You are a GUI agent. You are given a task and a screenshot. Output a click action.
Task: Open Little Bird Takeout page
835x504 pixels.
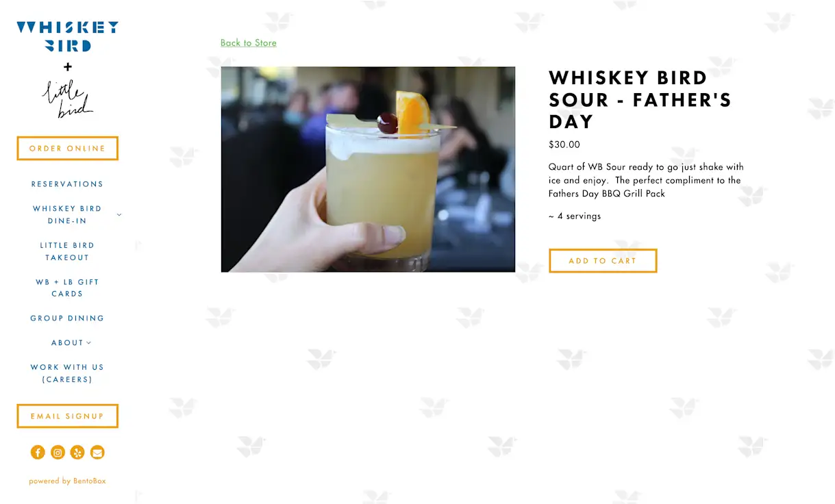coord(67,251)
